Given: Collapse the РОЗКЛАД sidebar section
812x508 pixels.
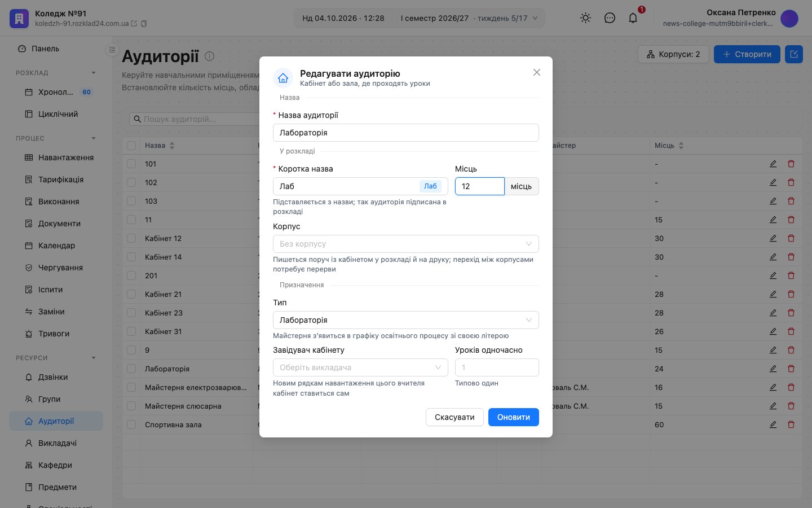Looking at the screenshot, I should (94, 73).
